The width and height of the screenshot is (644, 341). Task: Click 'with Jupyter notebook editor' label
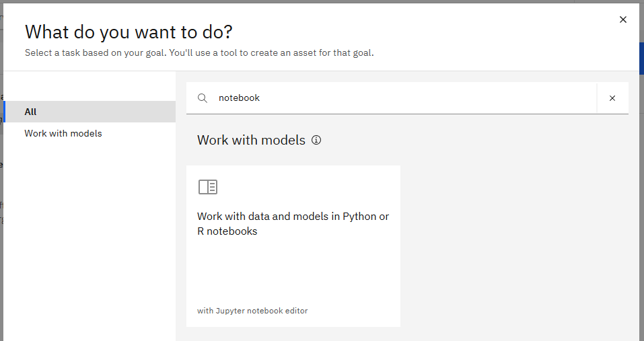click(x=252, y=311)
